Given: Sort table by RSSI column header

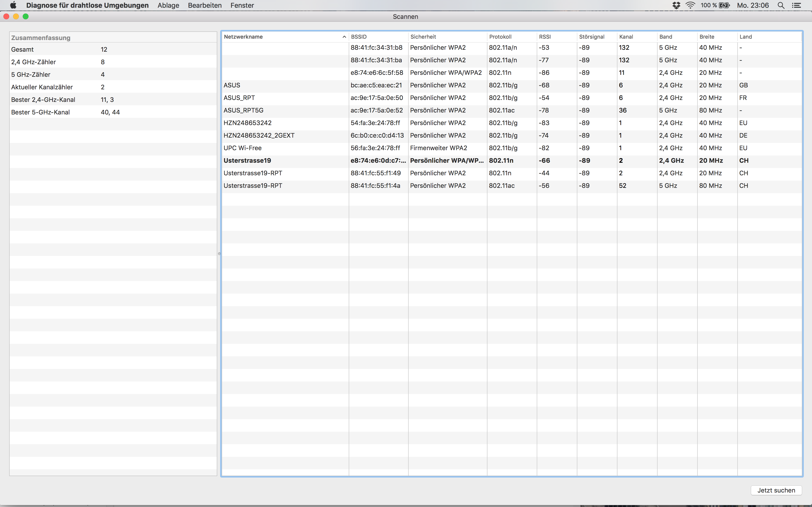Looking at the screenshot, I should (545, 36).
